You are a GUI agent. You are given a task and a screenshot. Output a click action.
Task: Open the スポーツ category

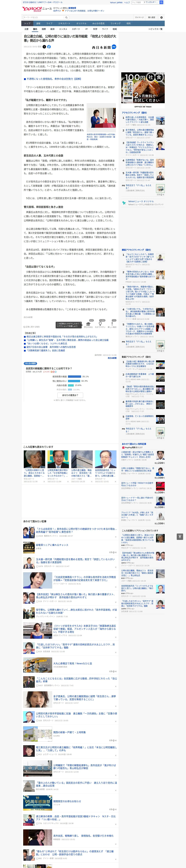pos(76,29)
